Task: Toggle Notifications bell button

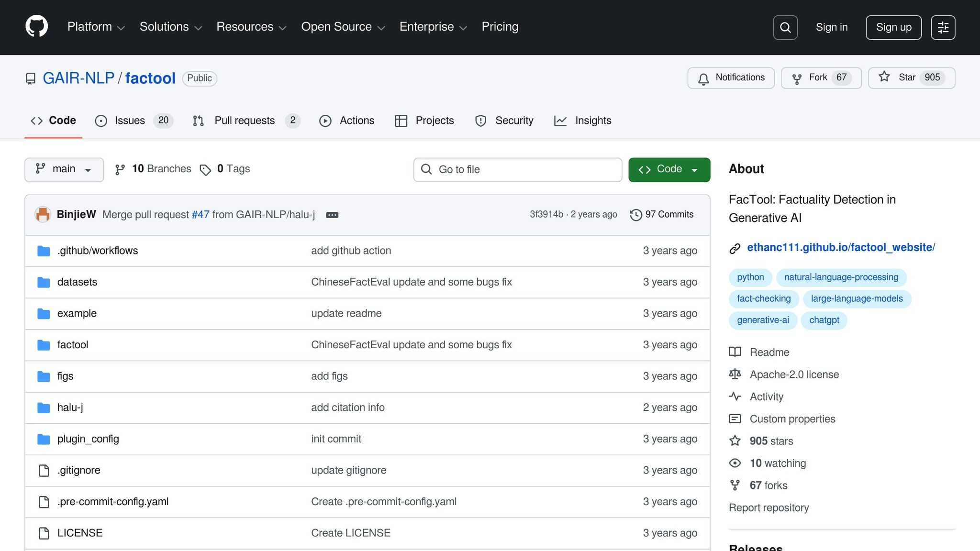Action: tap(731, 77)
